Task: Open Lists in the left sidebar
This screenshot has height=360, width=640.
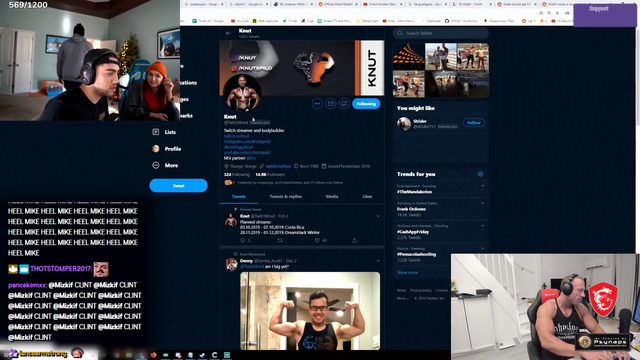Action: [164, 132]
